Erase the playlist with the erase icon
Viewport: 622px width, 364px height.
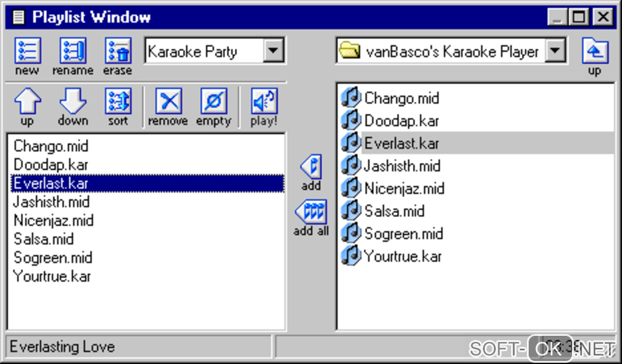pyautogui.click(x=118, y=51)
